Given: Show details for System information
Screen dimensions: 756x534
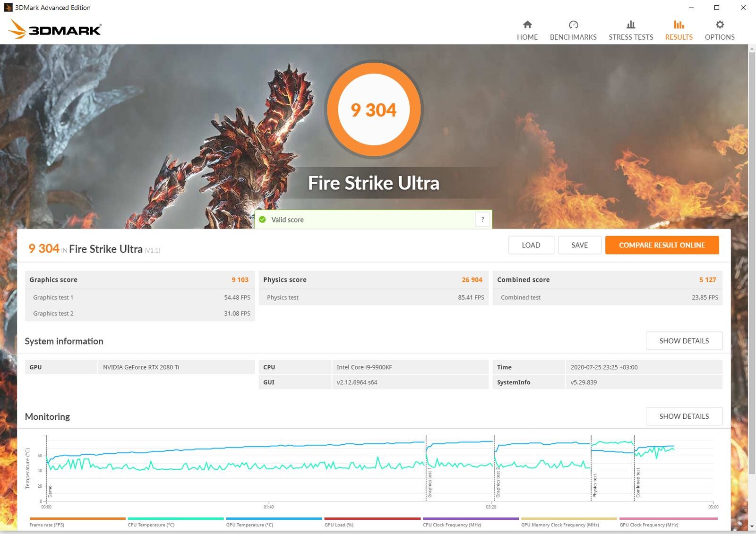Looking at the screenshot, I should point(684,341).
